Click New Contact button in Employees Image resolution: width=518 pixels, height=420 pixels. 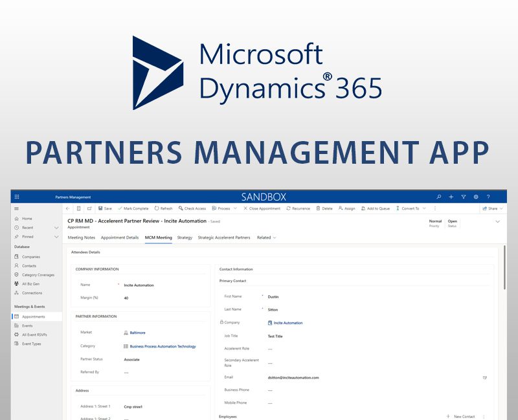point(460,417)
